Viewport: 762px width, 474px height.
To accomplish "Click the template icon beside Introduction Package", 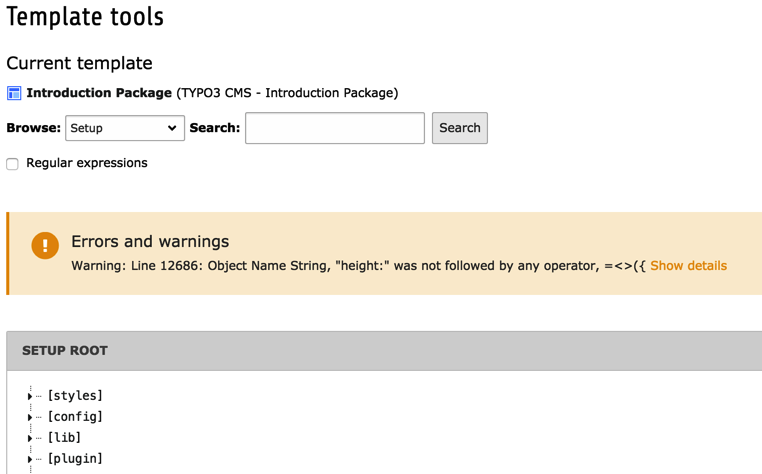I will (14, 93).
